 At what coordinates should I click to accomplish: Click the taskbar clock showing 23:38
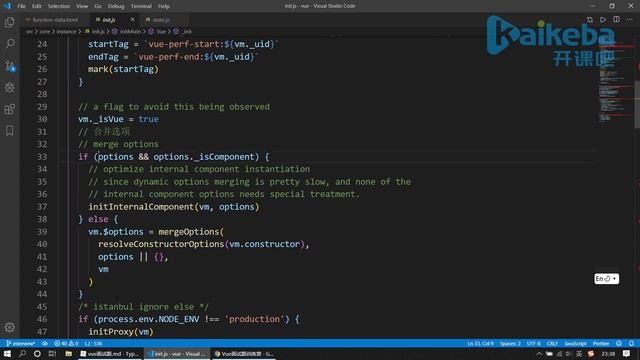tap(608, 353)
